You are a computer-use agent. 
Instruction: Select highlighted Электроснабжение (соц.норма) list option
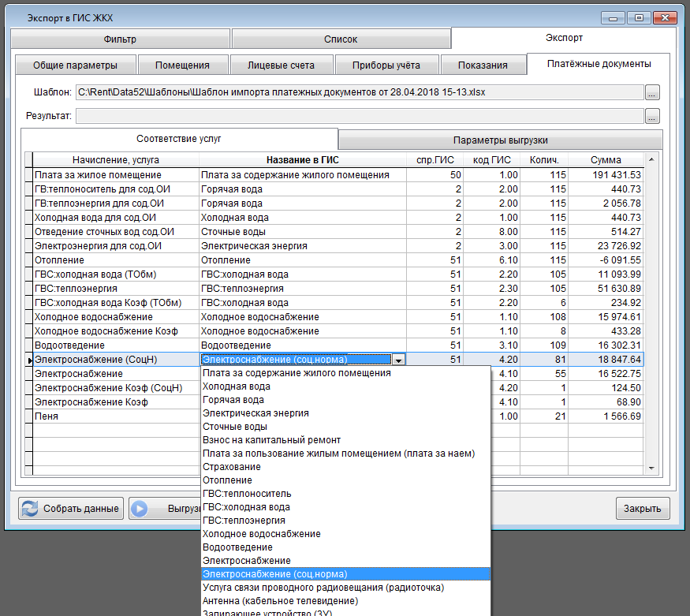345,574
